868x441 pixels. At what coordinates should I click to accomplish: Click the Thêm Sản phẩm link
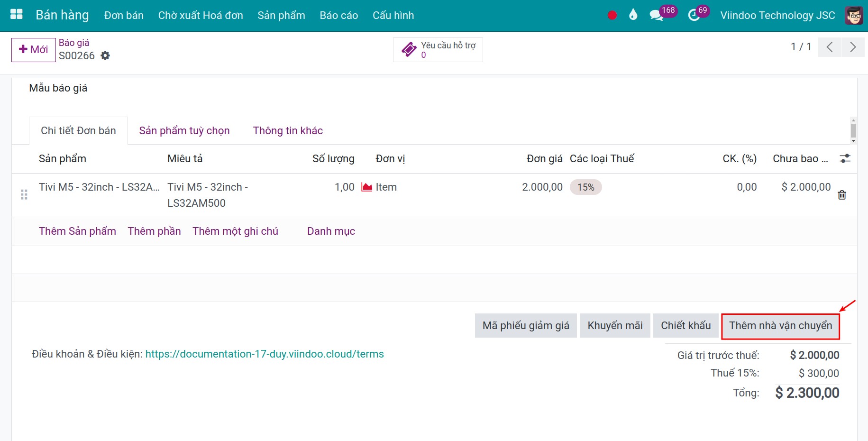click(77, 231)
